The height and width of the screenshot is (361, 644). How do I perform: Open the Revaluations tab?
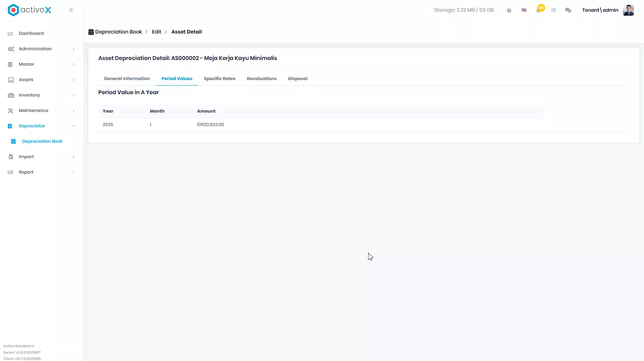262,78
